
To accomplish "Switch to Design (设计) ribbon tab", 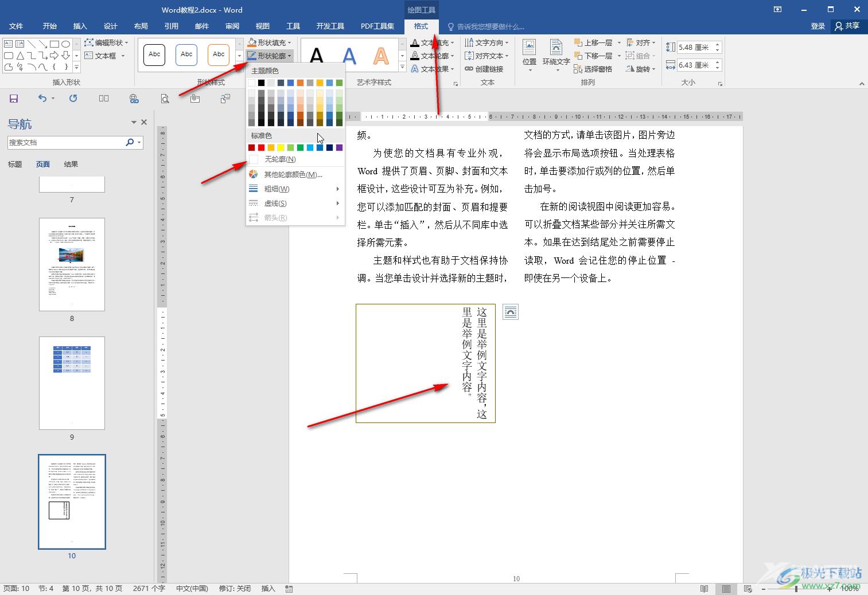I will (x=110, y=26).
